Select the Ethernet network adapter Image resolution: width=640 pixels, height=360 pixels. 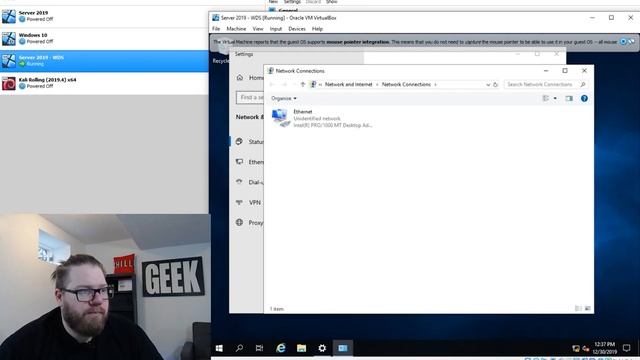tap(322, 118)
